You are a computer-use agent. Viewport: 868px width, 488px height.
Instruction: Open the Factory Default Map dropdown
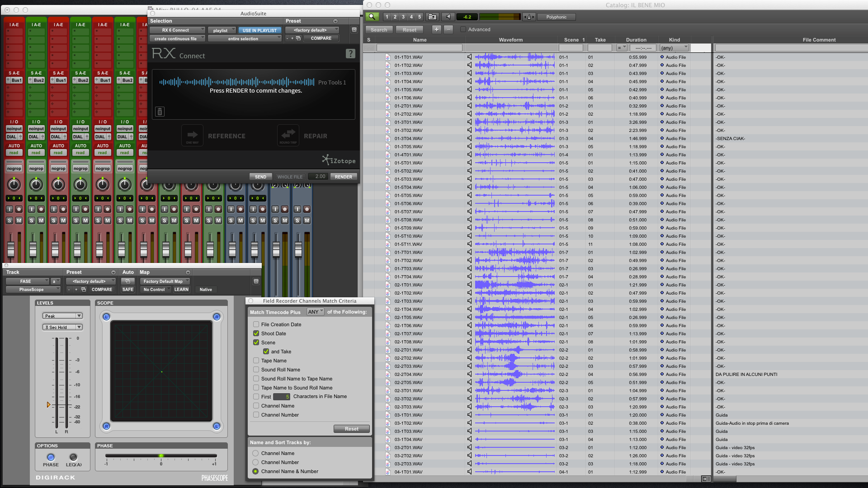[x=165, y=281]
